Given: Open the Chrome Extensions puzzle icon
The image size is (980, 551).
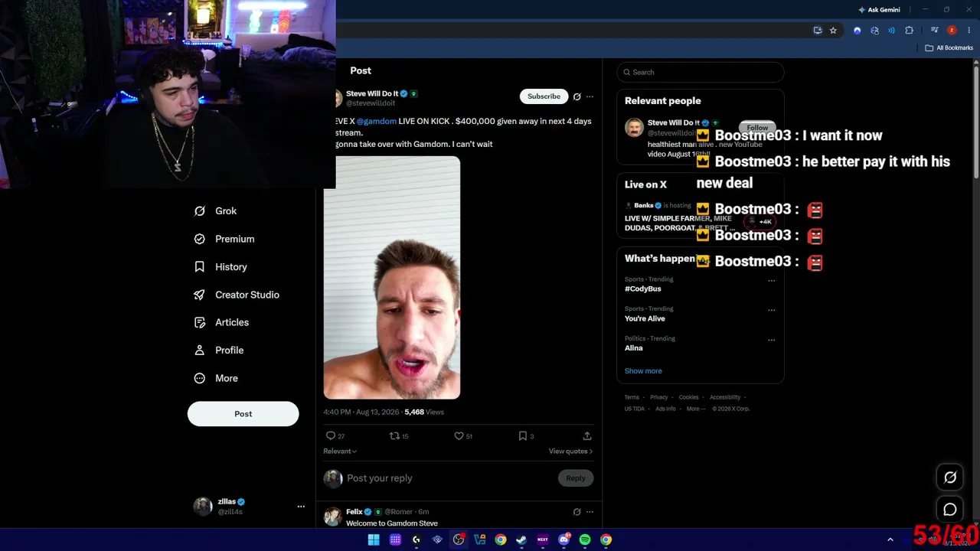Looking at the screenshot, I should (x=909, y=31).
